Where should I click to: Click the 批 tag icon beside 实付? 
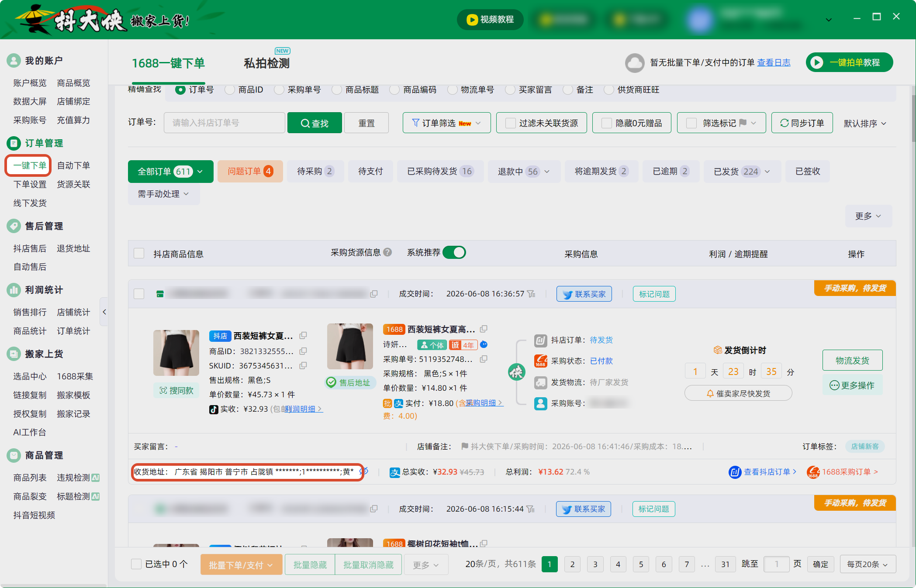coord(387,403)
